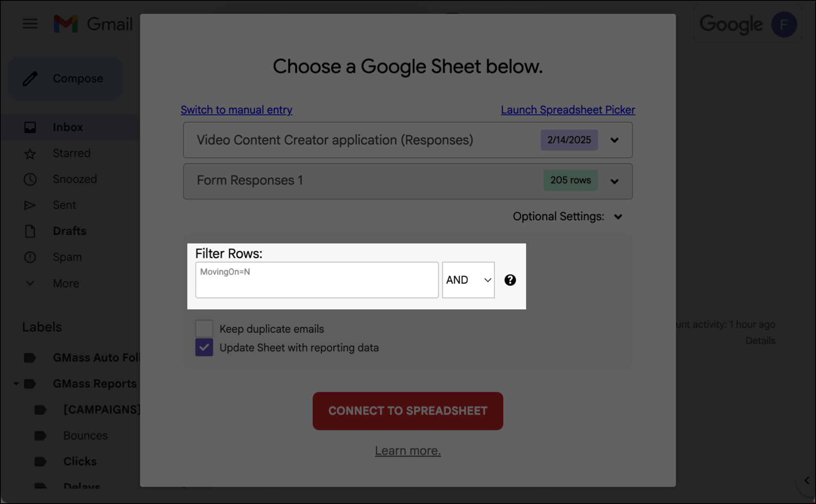Click the Drafts document icon
The image size is (816, 504).
click(30, 231)
